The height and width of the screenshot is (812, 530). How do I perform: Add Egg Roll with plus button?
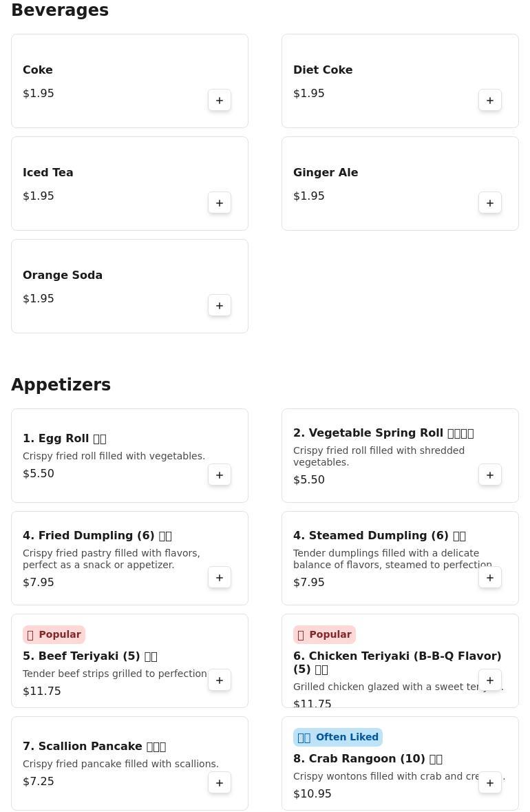click(220, 475)
